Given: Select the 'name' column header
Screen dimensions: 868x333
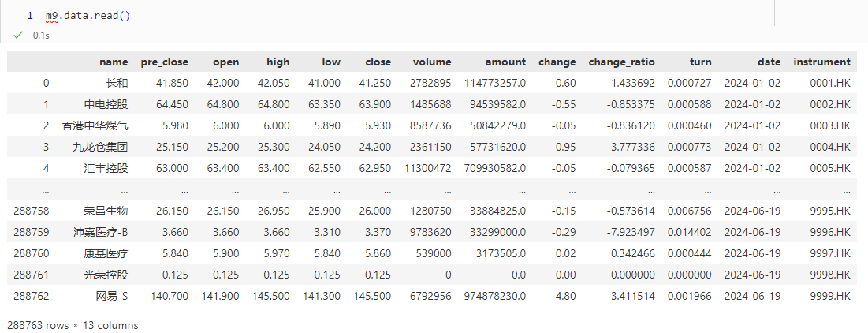Looking at the screenshot, I should [x=114, y=62].
